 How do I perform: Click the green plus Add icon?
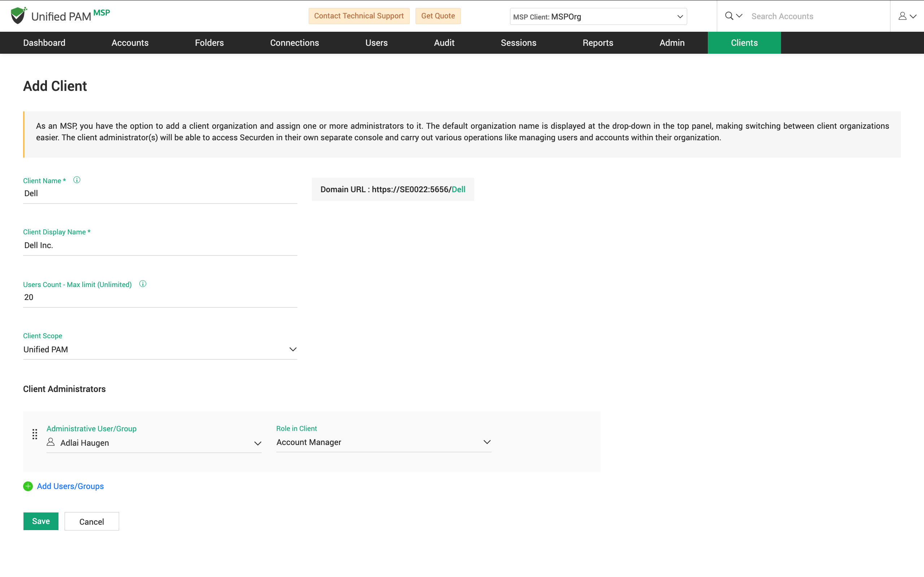28,486
